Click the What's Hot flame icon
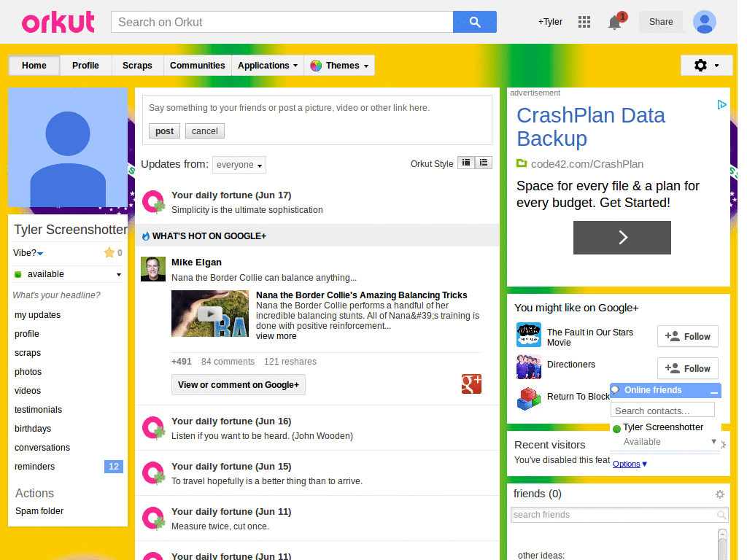The image size is (747, 560). 146,236
